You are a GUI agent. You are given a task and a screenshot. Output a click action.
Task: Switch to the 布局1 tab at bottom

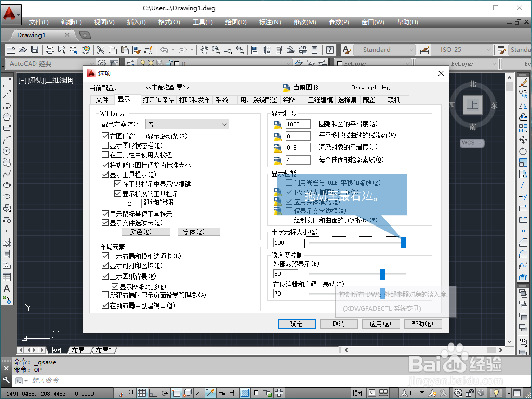coord(79,350)
